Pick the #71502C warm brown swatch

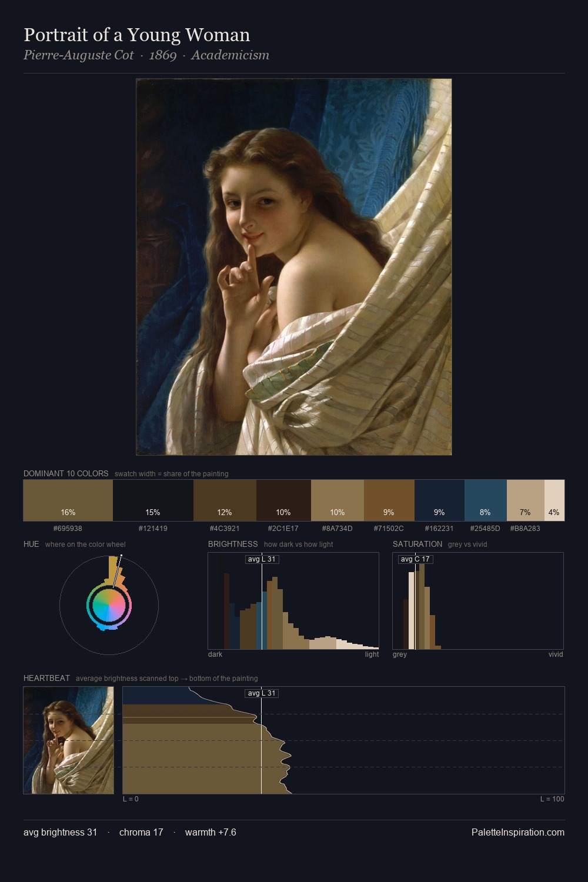[389, 500]
